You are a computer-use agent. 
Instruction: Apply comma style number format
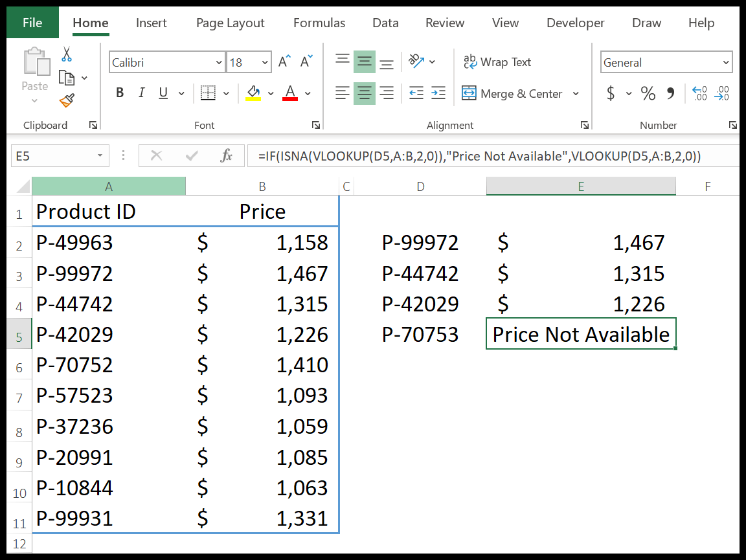[671, 93]
